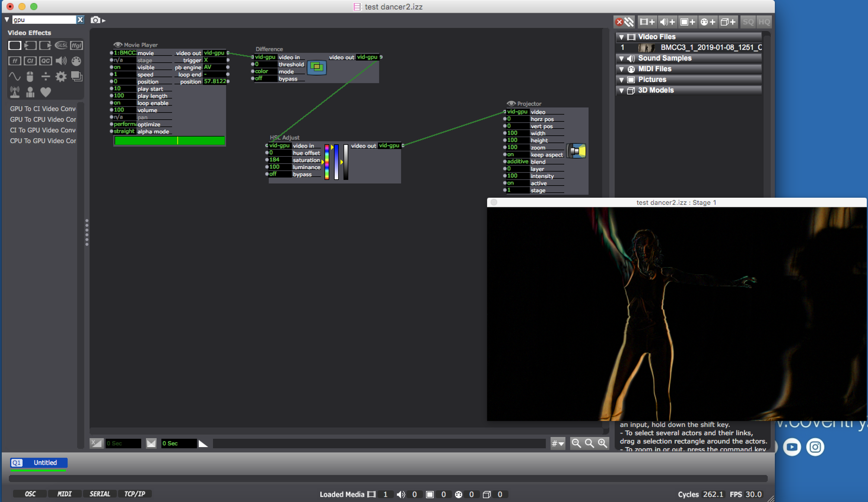Collapse the Sound Samples section

pos(621,58)
